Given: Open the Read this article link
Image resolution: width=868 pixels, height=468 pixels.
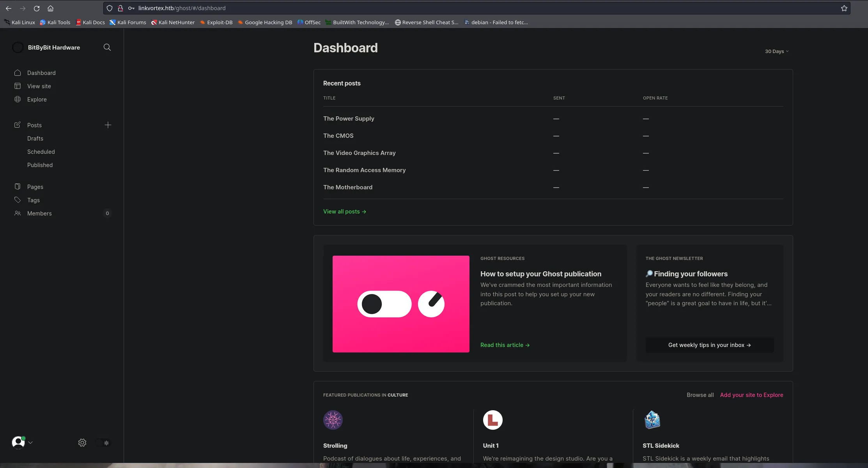Looking at the screenshot, I should pos(505,345).
